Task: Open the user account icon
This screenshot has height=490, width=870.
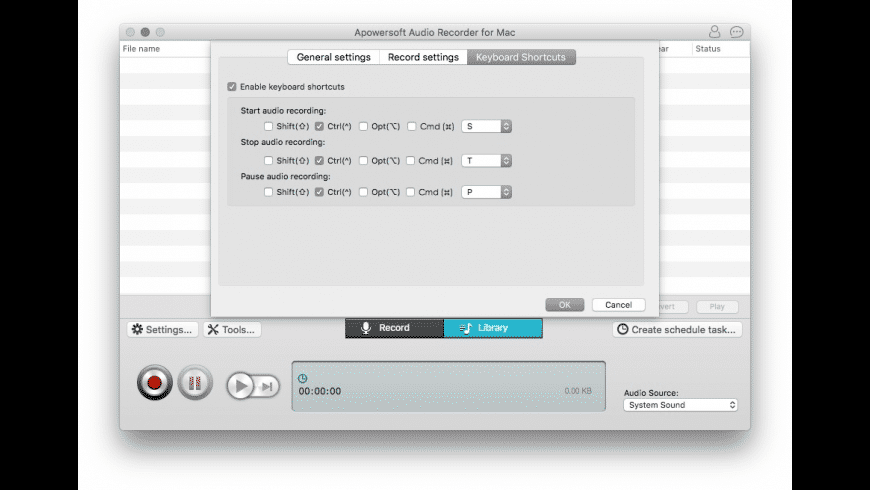Action: [714, 32]
